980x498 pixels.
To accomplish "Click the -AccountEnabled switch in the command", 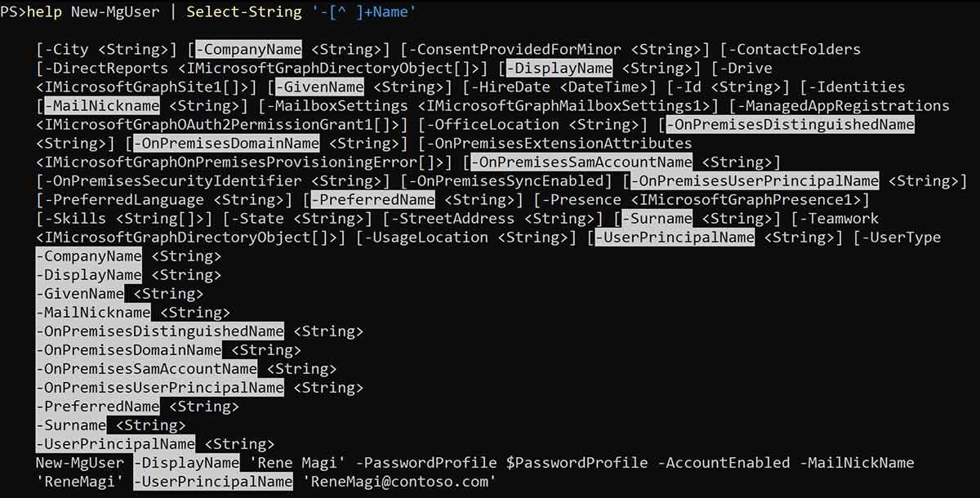I will [x=724, y=463].
